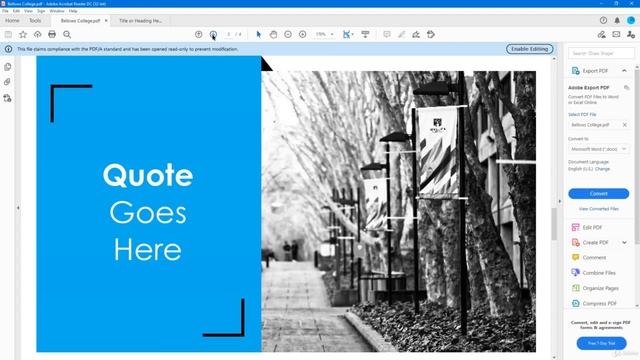
Task: Collapse the right tools pane arrow
Action: (560, 202)
